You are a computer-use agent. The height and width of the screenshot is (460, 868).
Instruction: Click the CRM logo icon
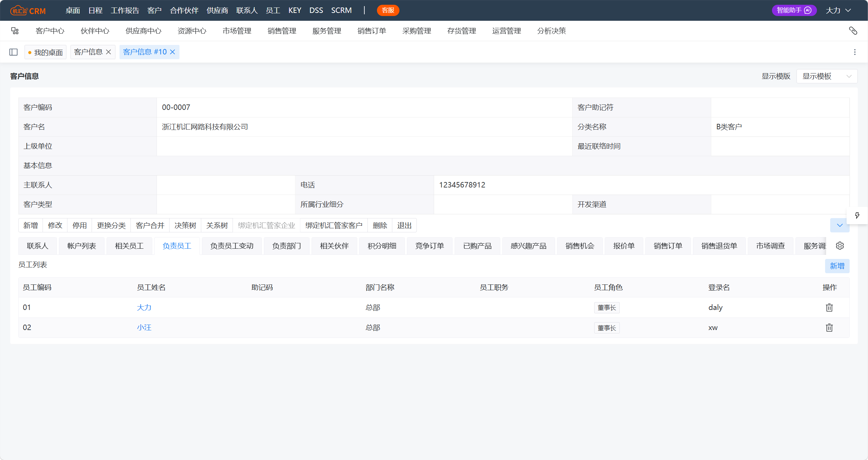coord(28,11)
